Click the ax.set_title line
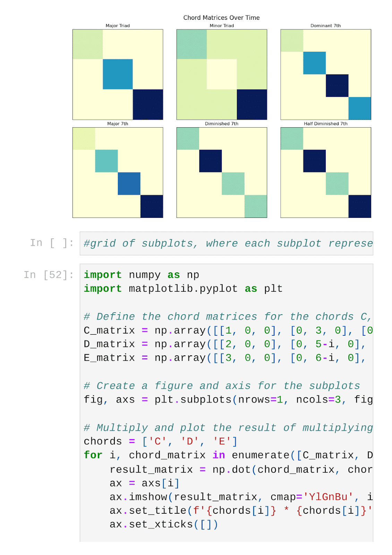Viewport: 392px width, 555px height. (241, 511)
